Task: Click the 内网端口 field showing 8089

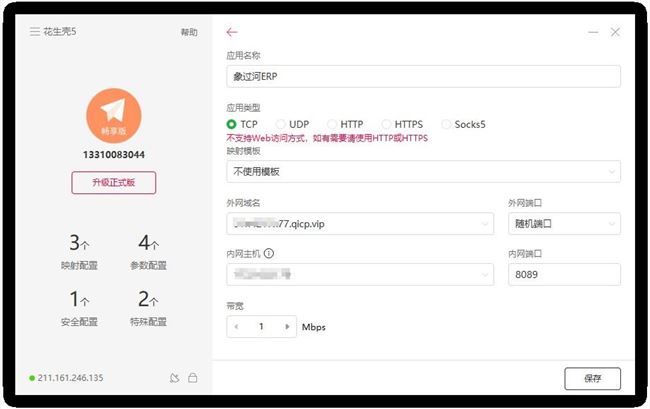Action: coord(564,274)
